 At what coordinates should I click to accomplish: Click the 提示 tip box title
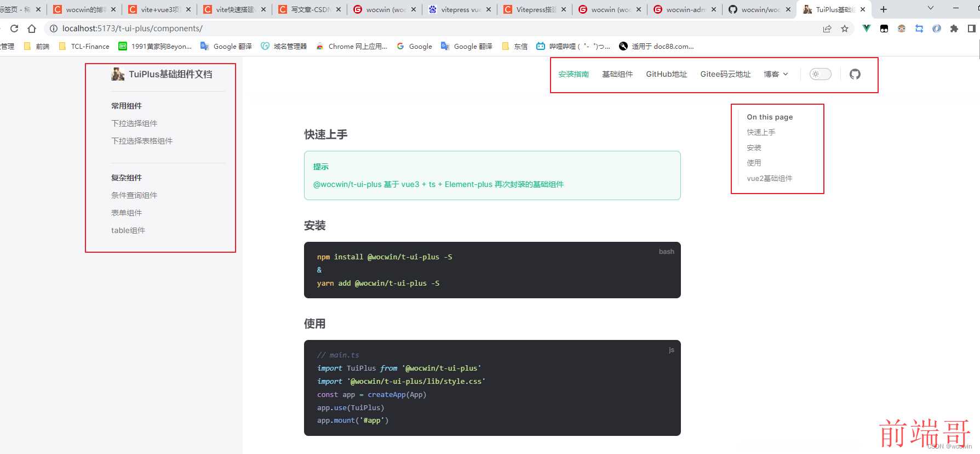[x=321, y=167]
